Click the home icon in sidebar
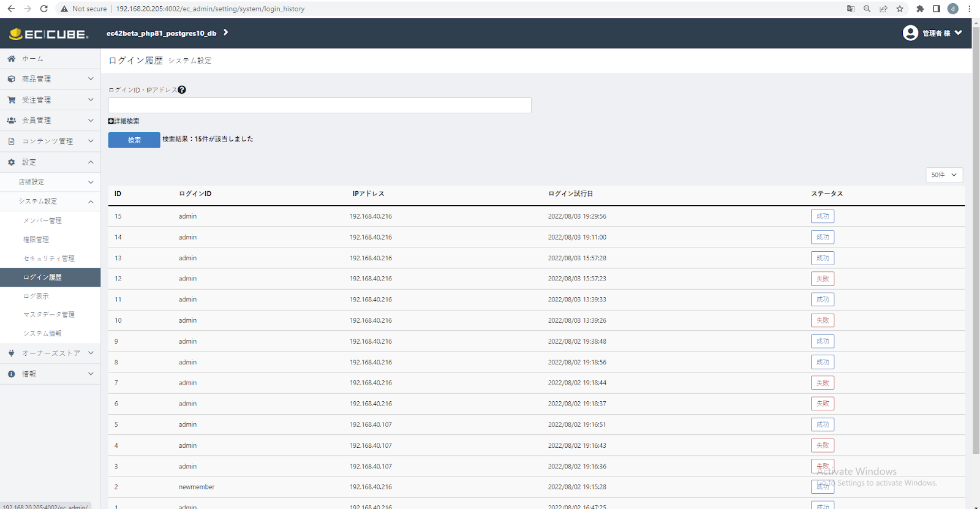Viewport: 980px width, 509px height. click(x=11, y=59)
